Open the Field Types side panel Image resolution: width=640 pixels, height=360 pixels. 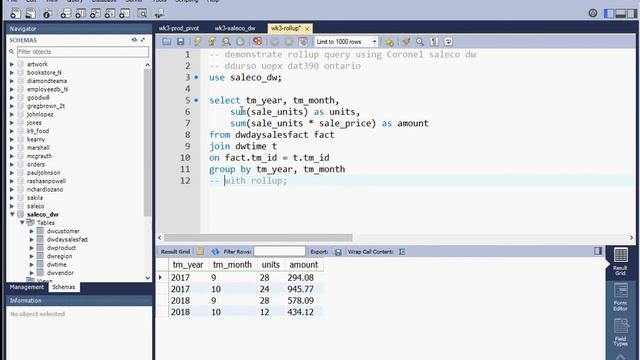tap(620, 333)
